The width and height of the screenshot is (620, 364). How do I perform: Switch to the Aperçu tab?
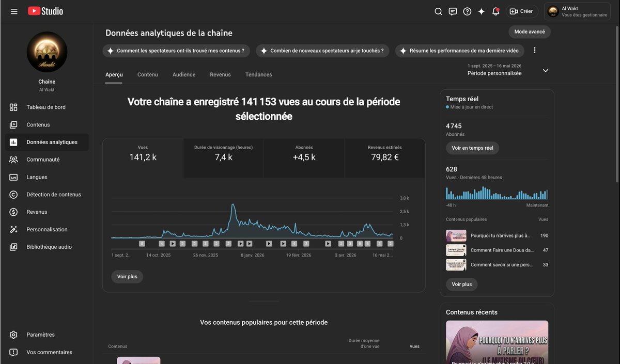coord(114,74)
